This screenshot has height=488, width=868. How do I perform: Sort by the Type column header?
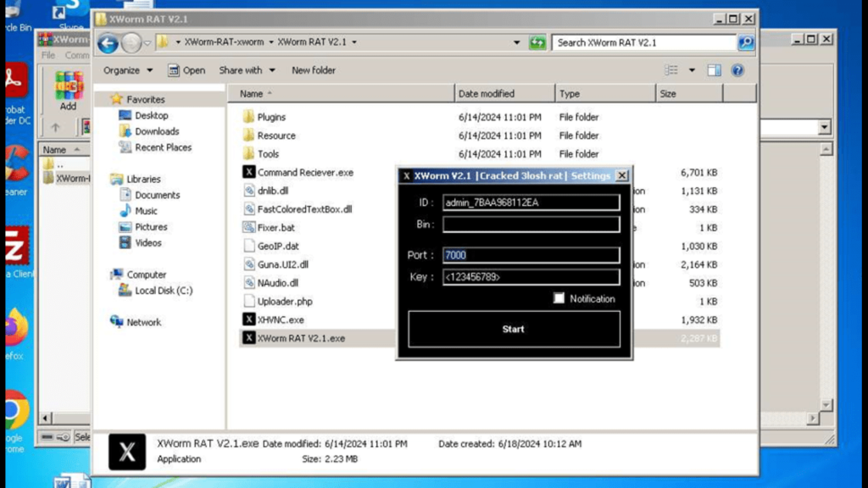pyautogui.click(x=605, y=93)
